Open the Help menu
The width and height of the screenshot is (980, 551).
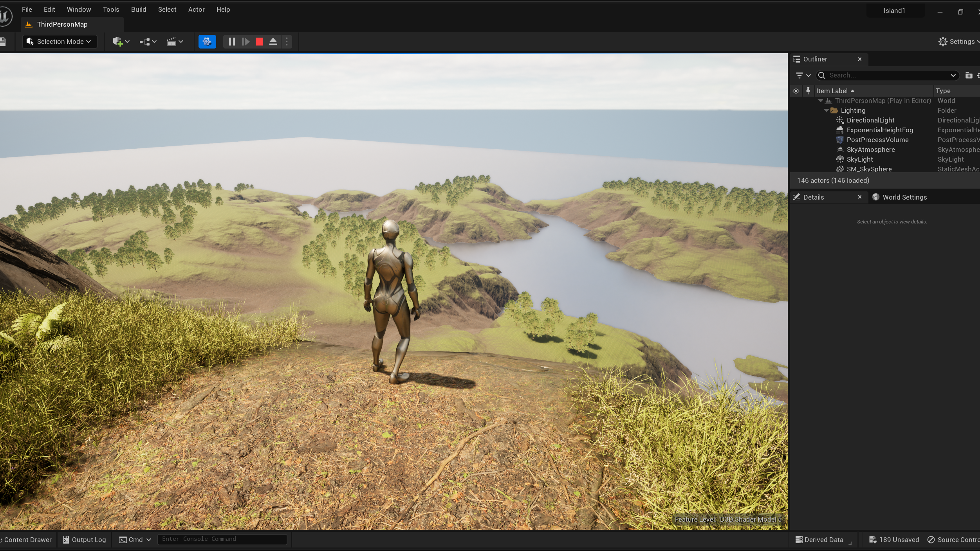click(x=223, y=9)
